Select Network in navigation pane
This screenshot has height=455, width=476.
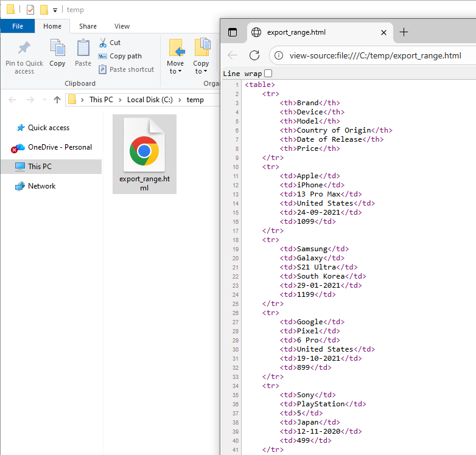pyautogui.click(x=41, y=186)
